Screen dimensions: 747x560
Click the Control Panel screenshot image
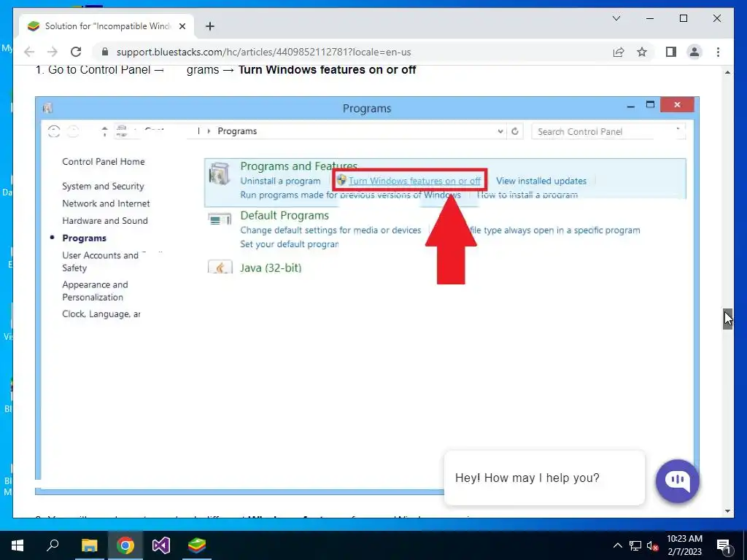click(x=368, y=295)
